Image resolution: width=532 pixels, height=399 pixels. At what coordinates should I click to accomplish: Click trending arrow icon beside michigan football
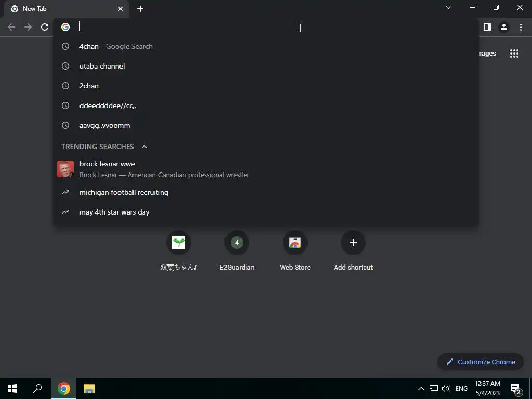click(x=65, y=192)
